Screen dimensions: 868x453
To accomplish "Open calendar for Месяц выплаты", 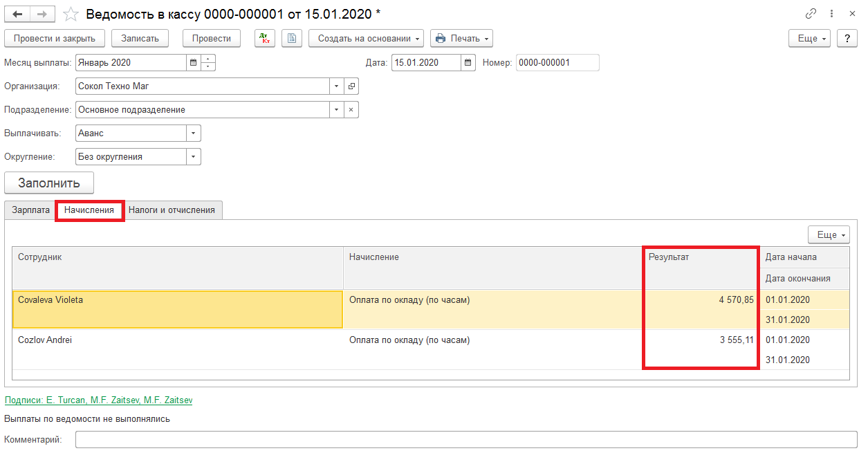I will tap(193, 63).
